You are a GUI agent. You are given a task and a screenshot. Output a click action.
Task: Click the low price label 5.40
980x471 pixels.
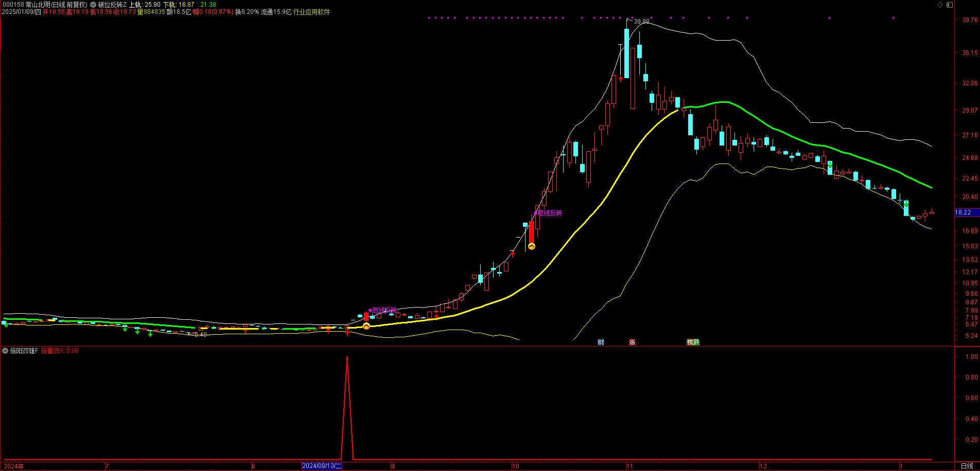tap(201, 335)
